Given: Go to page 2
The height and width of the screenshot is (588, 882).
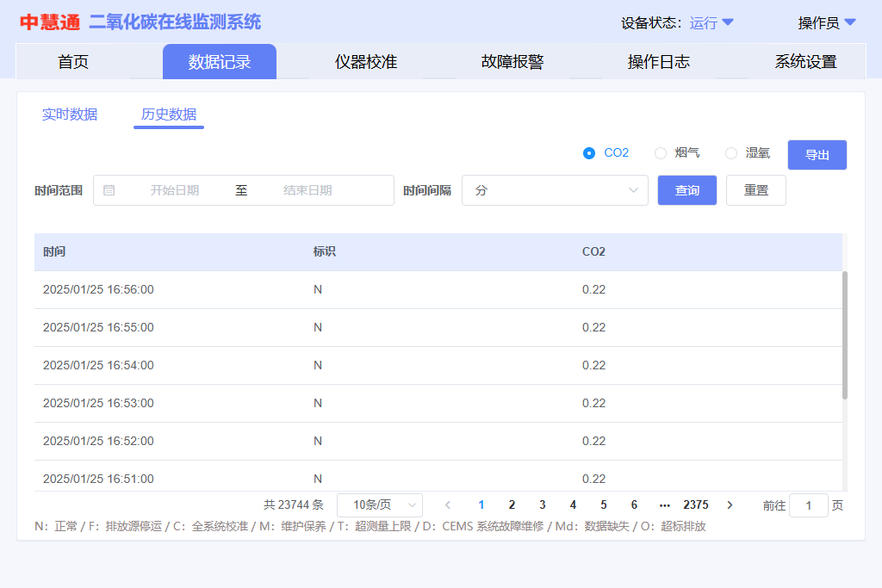Looking at the screenshot, I should coord(512,504).
